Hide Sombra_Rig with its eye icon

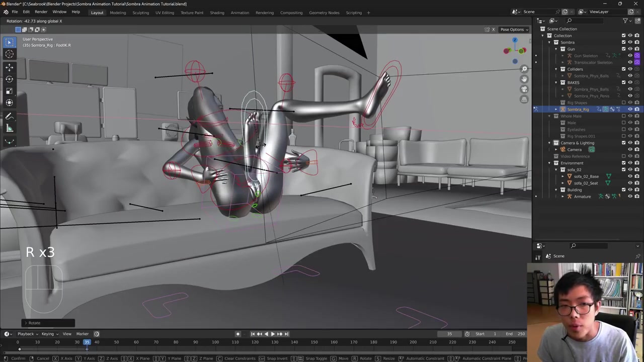(630, 109)
